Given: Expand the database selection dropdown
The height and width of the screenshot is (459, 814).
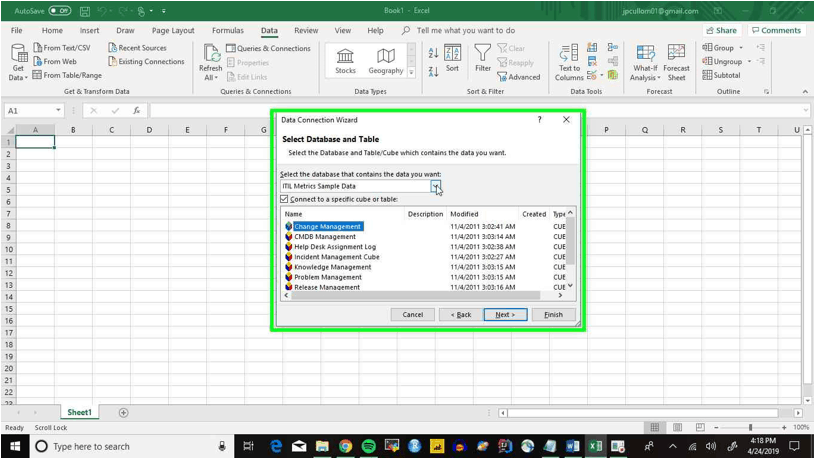Looking at the screenshot, I should (435, 186).
